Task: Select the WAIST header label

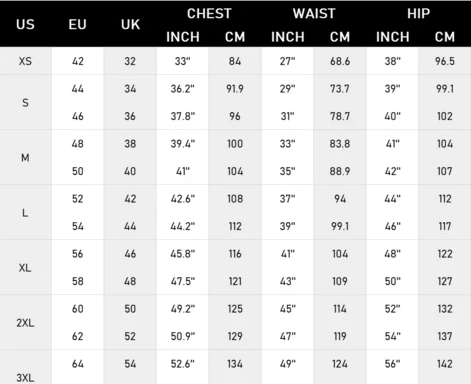Action: click(x=314, y=14)
